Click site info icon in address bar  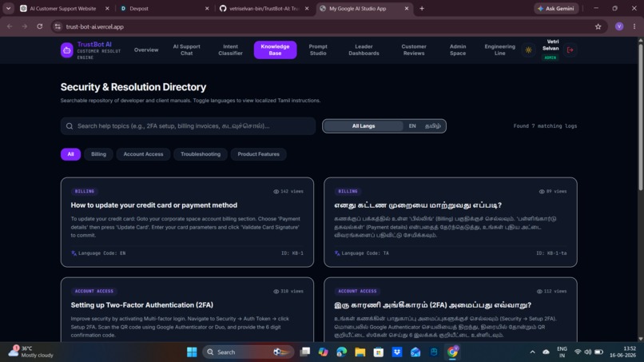pyautogui.click(x=58, y=26)
